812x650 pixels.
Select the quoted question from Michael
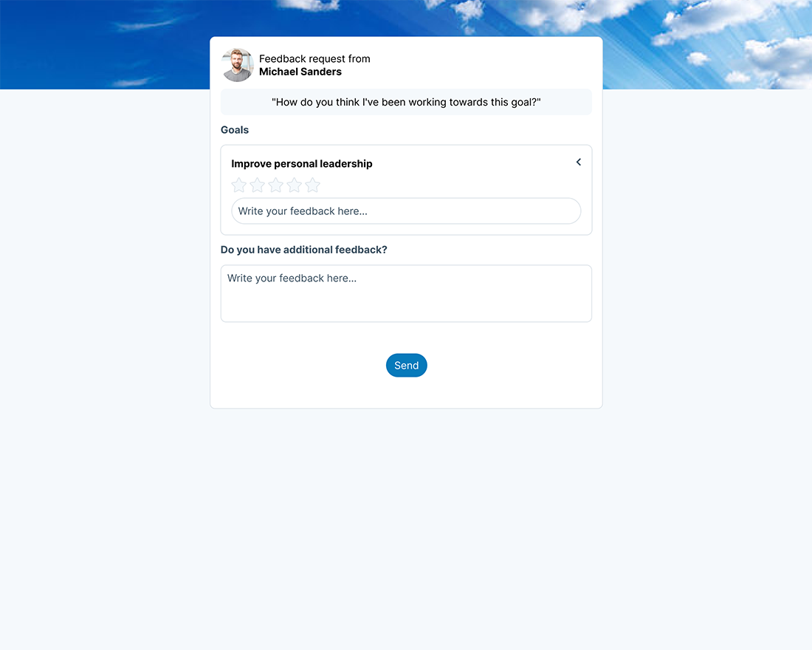(406, 102)
